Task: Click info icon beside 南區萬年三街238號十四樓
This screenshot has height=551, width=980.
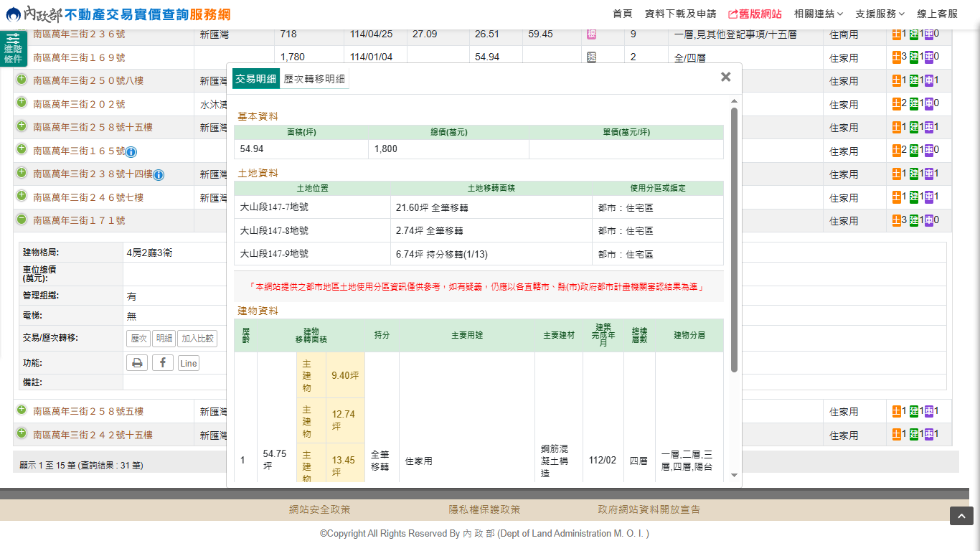Action: point(159,175)
